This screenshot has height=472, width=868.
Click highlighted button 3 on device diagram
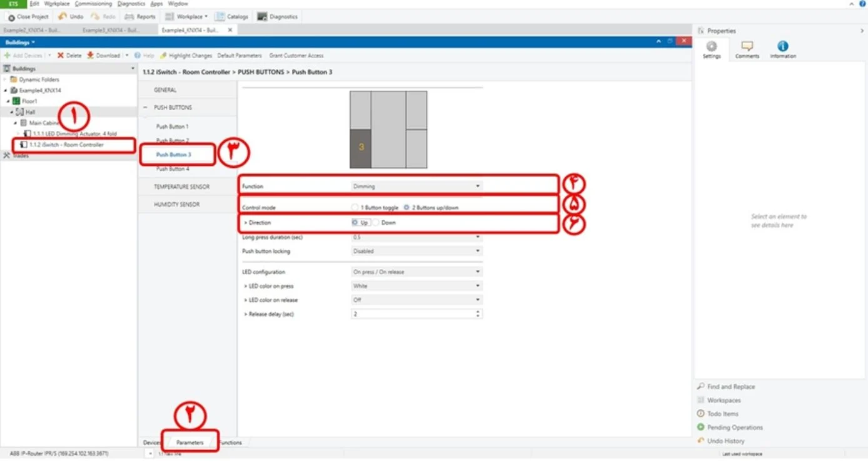click(361, 148)
